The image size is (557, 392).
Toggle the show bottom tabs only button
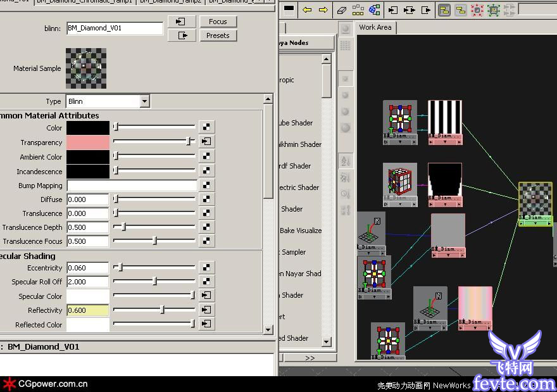461,10
